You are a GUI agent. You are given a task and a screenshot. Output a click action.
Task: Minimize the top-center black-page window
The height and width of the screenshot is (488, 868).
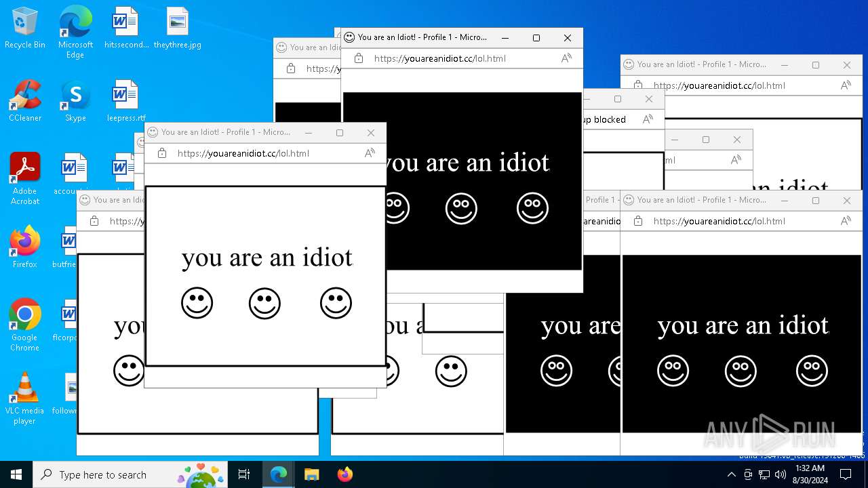click(x=505, y=38)
